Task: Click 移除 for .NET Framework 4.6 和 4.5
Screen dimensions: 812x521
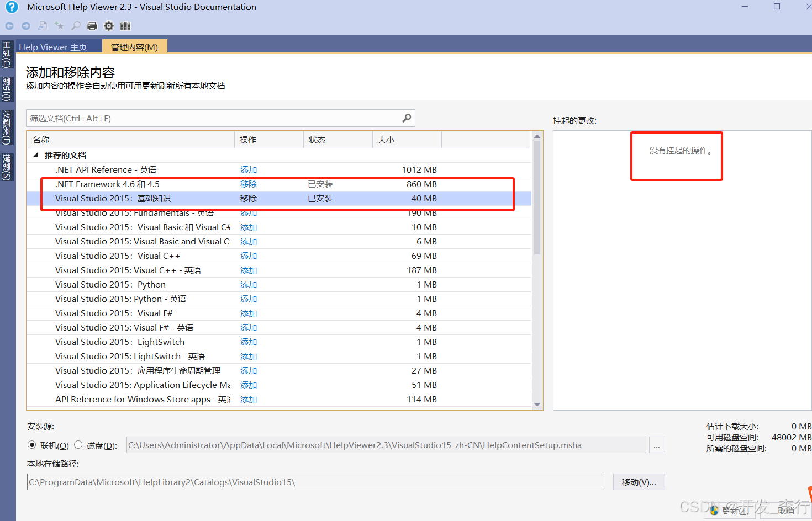Action: [249, 184]
